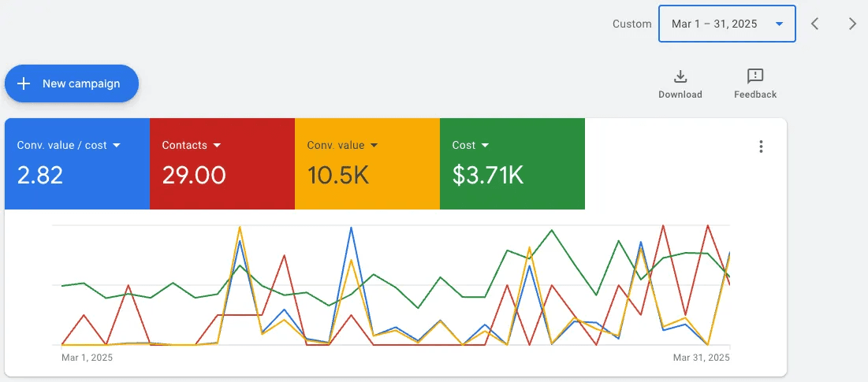Screen dimensions: 868x382
Task: Click the New campaign button
Action: 72,83
